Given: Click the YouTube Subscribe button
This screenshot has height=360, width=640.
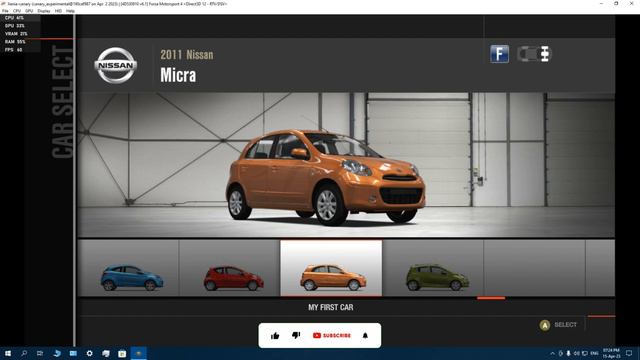Looking at the screenshot, I should coord(332,336).
